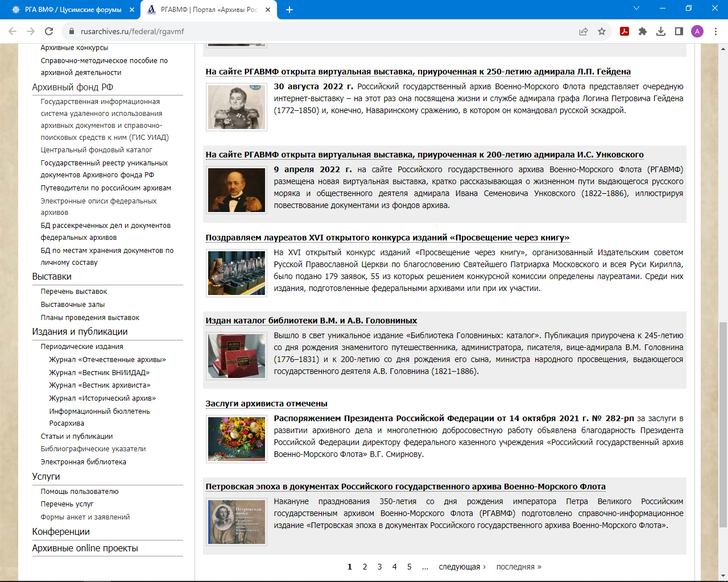Open Государственный реестр уникальных документов link
The width and height of the screenshot is (728, 582).
click(x=104, y=169)
